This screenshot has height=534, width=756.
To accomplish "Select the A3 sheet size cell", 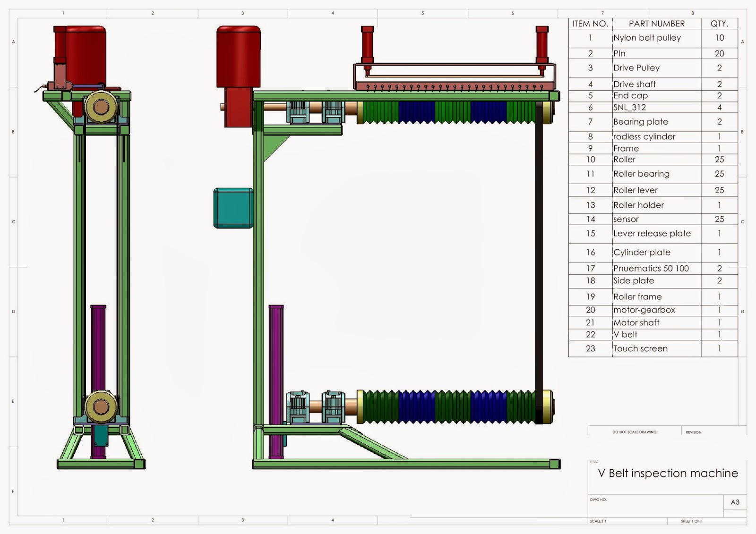I will (734, 502).
